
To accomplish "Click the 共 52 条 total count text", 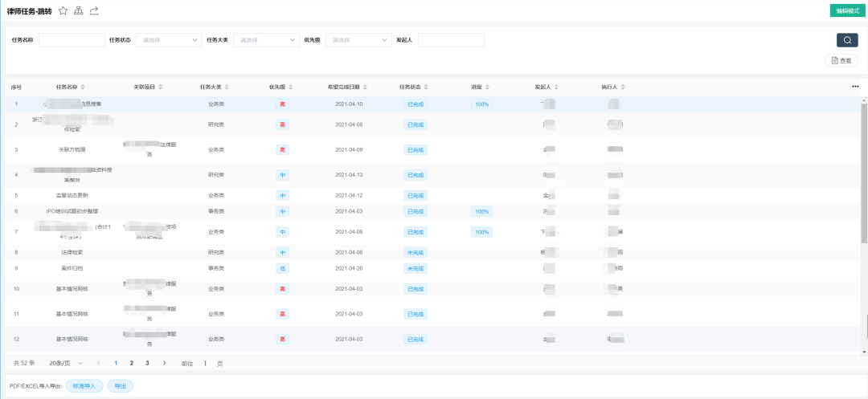I will 24,363.
